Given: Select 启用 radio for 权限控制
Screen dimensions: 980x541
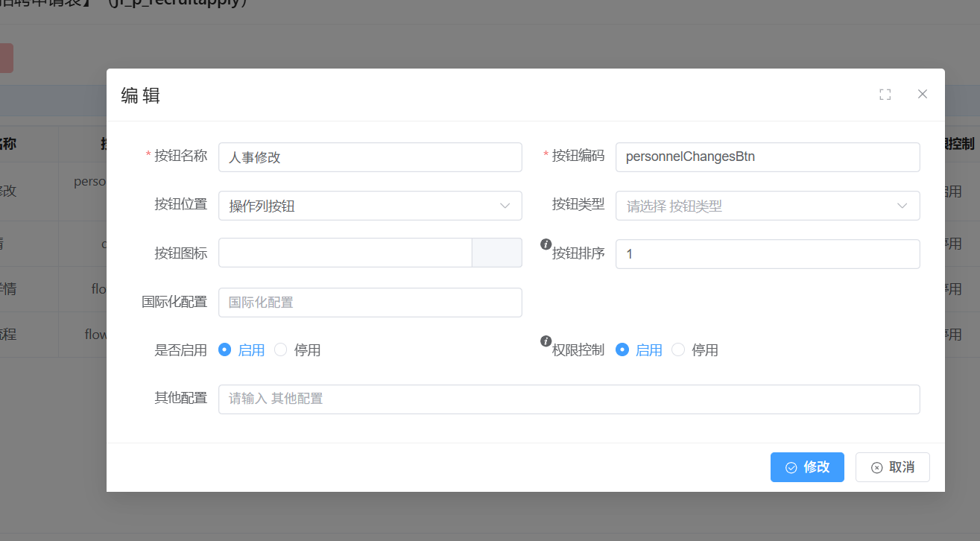Looking at the screenshot, I should coord(622,349).
